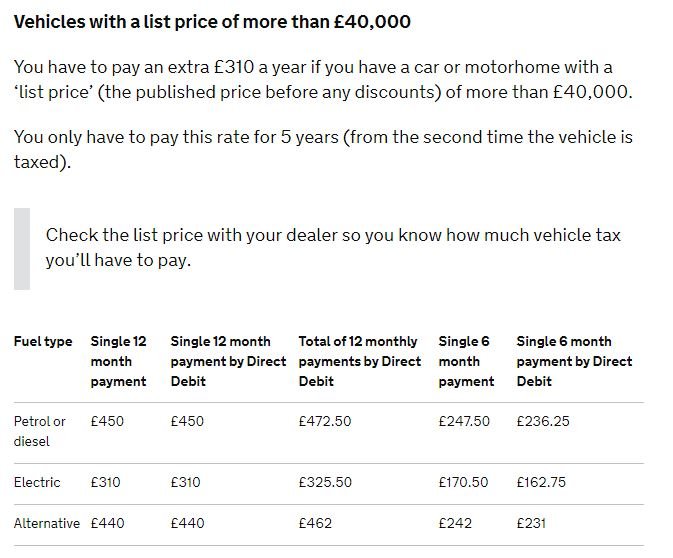The height and width of the screenshot is (558, 673).
Task: Click the £242 alternative six month cell
Action: (455, 524)
